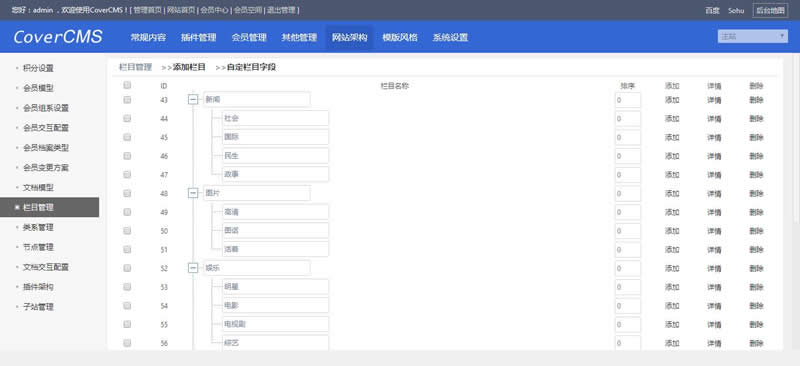Open the 会员空间 header link
Image resolution: width=800 pixels, height=366 pixels.
point(247,10)
